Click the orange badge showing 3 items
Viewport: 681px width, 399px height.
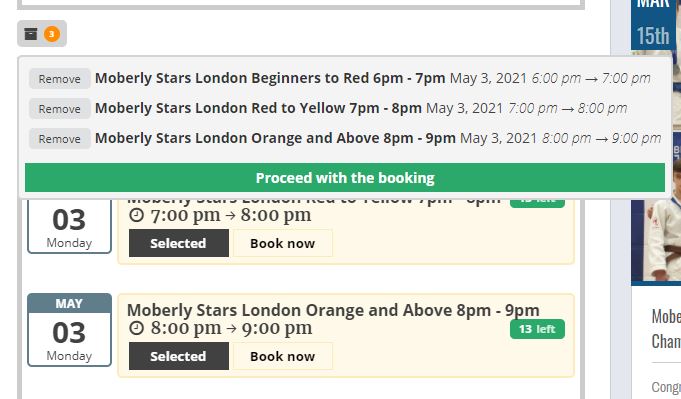click(x=52, y=34)
